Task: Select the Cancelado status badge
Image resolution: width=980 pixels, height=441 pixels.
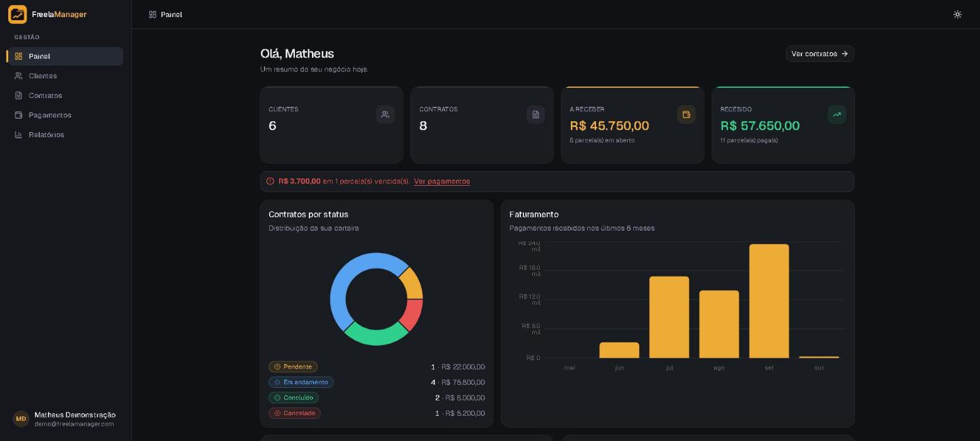Action: pyautogui.click(x=295, y=413)
